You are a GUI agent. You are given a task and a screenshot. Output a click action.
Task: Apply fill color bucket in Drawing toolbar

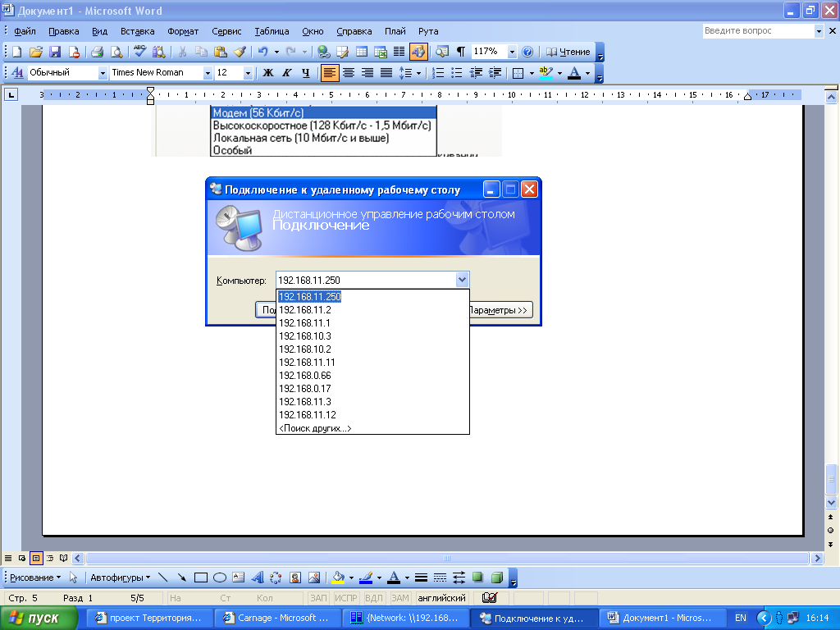[x=338, y=577]
